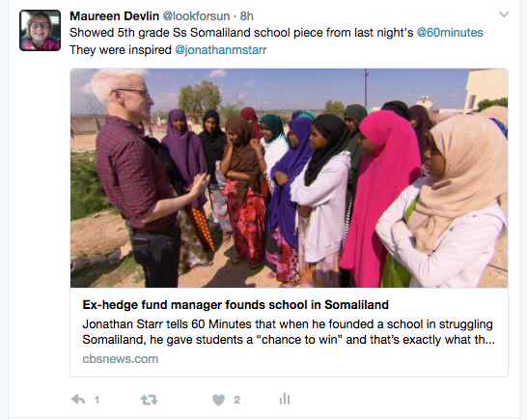The height and width of the screenshot is (420, 527).
Task: Like the tweet with heart icon
Action: (218, 400)
